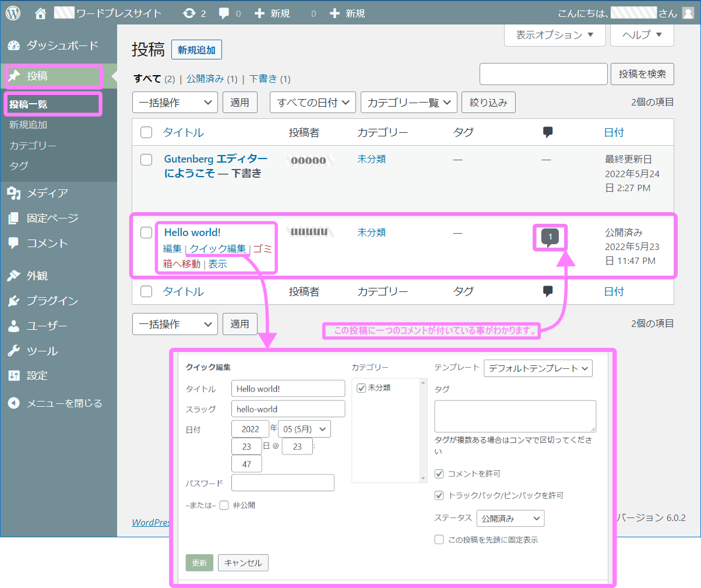701x588 pixels.
Task: Enable この投稿を先頭に固定表示 checkbox
Action: point(439,539)
